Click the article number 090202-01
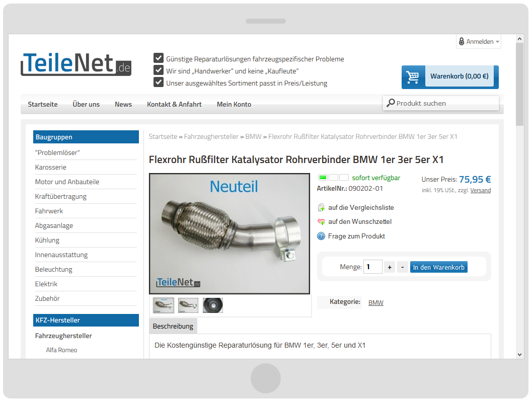Viewport: 532px width, 402px height. point(365,188)
